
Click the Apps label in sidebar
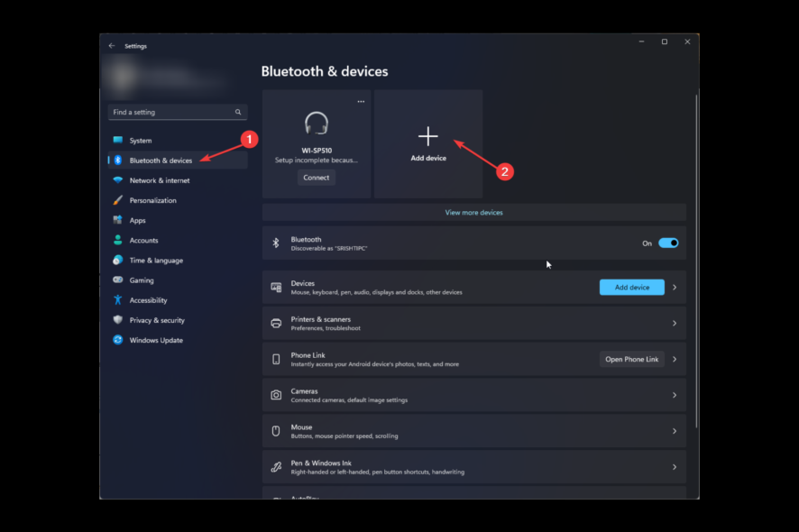point(138,221)
